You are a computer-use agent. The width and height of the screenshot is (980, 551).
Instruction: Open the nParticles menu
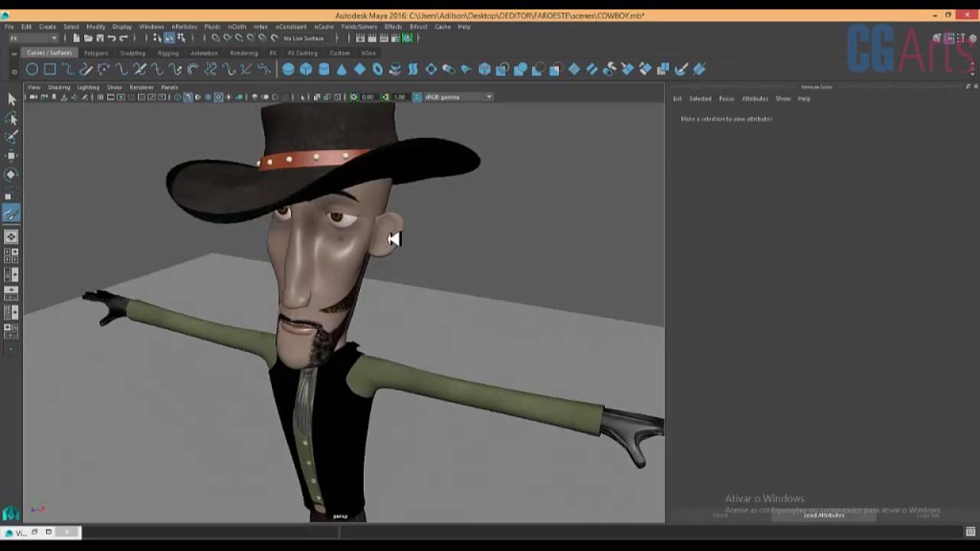184,27
